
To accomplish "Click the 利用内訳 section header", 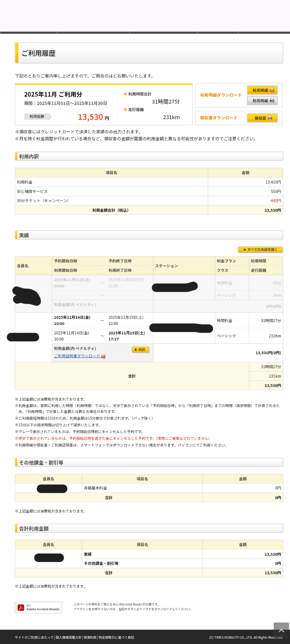I will pyautogui.click(x=29, y=157).
